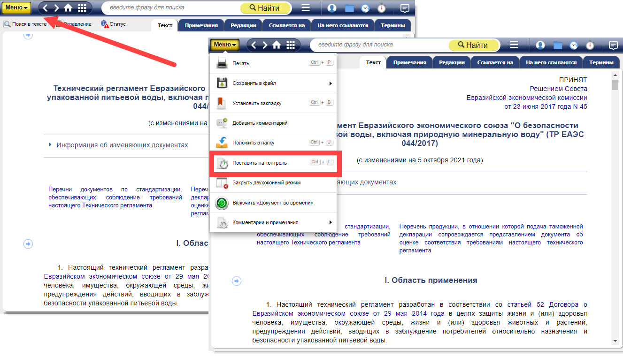
Task: Enable «Документ во времени» mode
Action: click(x=273, y=203)
